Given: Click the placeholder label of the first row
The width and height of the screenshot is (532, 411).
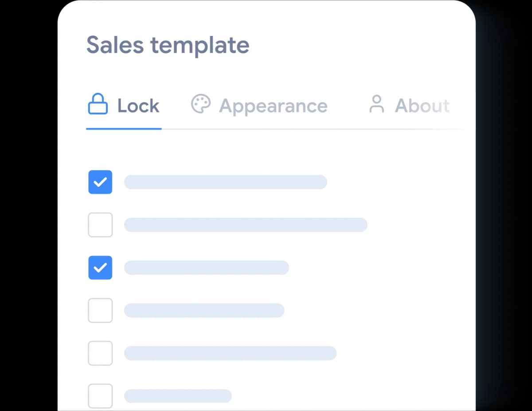Looking at the screenshot, I should coord(225,182).
